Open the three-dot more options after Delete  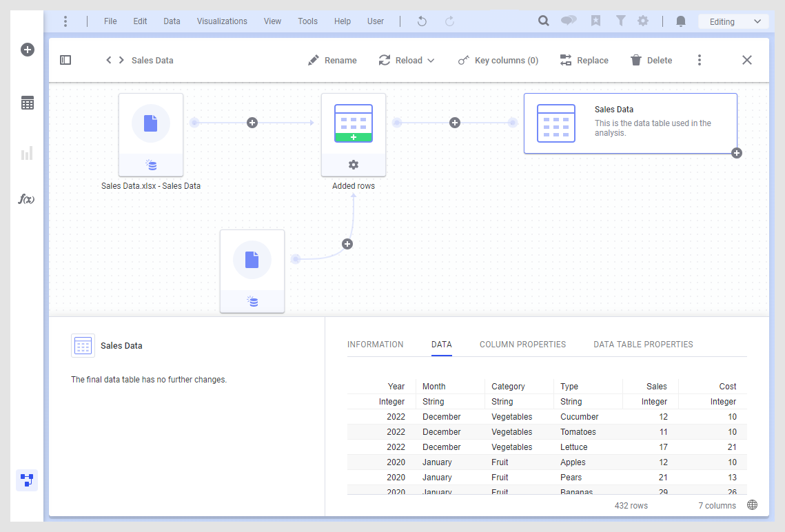(700, 61)
